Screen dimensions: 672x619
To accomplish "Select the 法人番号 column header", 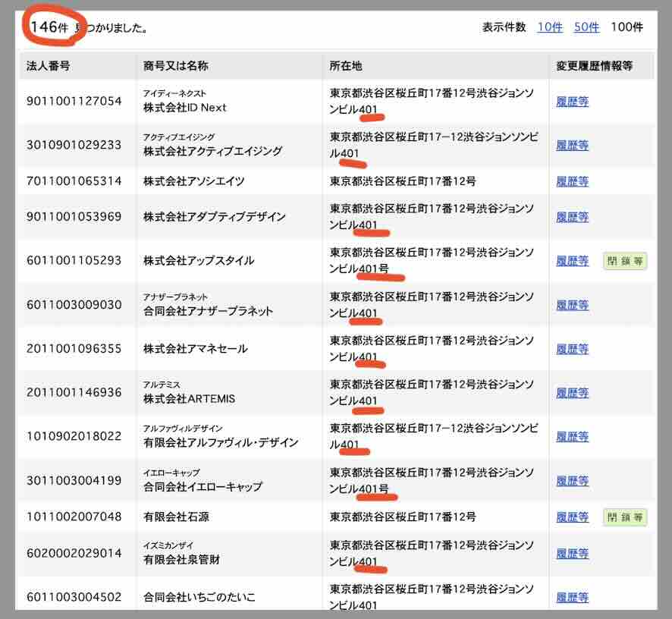I will point(42,66).
